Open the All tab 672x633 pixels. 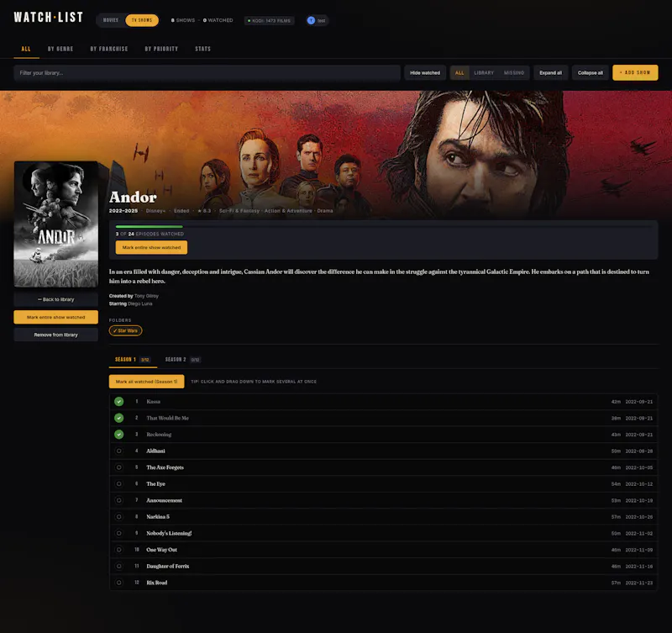point(26,49)
